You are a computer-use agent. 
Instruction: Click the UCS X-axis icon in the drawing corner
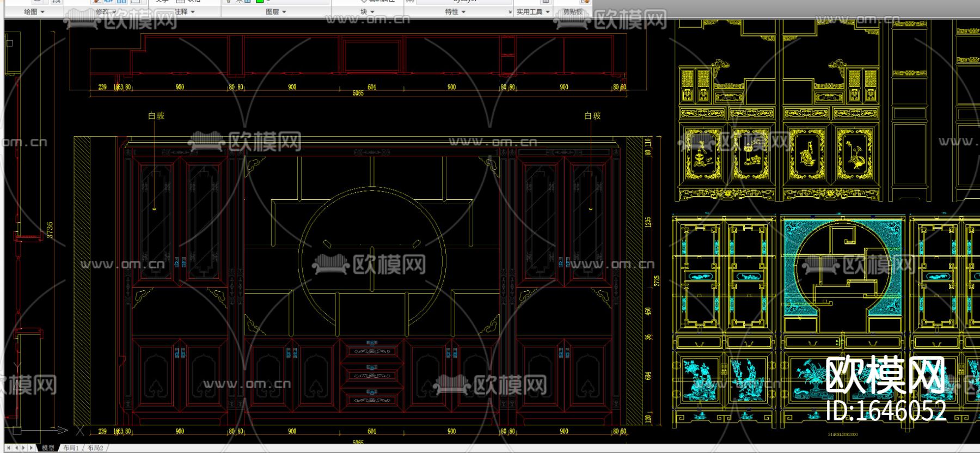(x=80, y=430)
